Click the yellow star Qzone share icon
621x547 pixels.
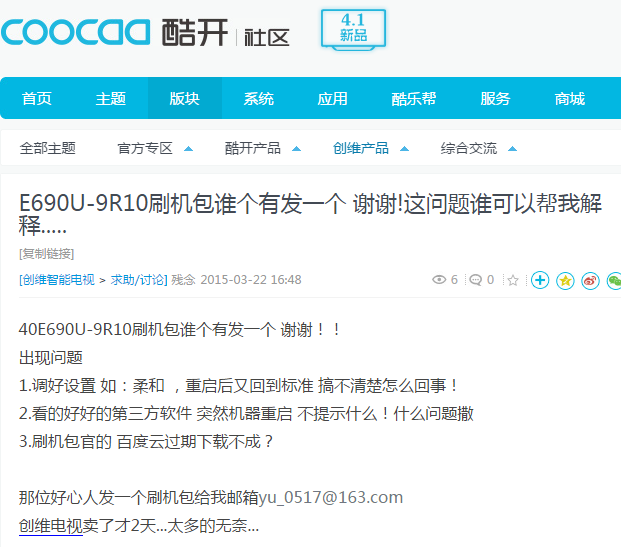click(565, 280)
